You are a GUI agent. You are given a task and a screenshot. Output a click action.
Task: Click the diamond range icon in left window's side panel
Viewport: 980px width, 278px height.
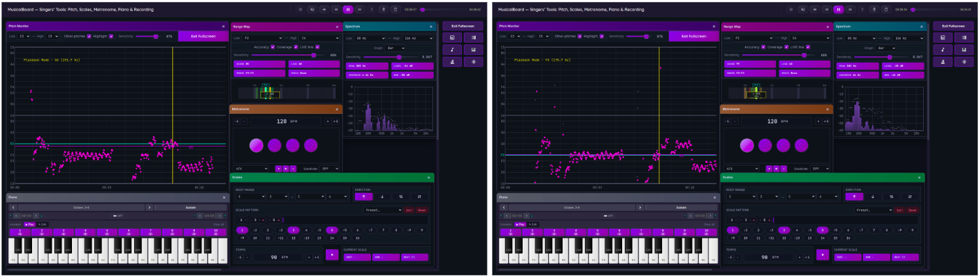[473, 61]
